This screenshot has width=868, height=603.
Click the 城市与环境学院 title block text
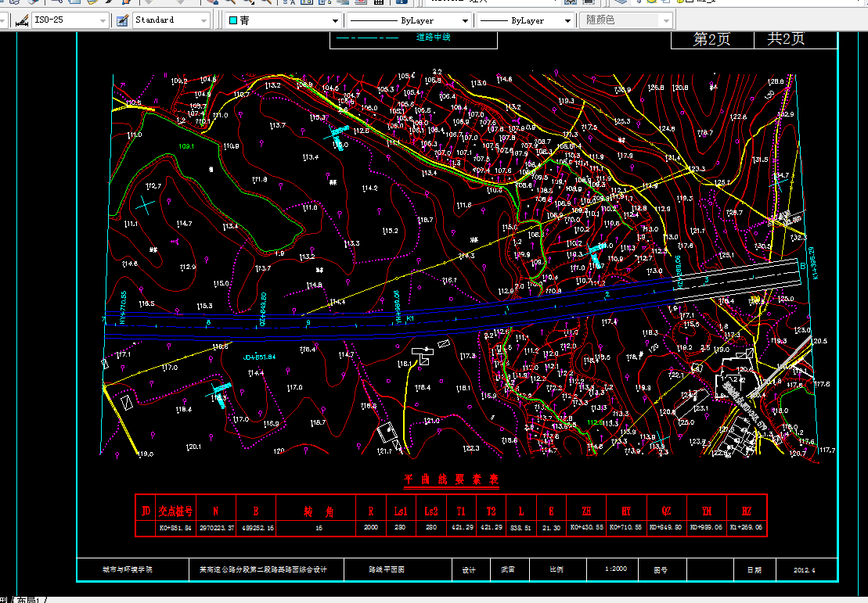pyautogui.click(x=128, y=569)
